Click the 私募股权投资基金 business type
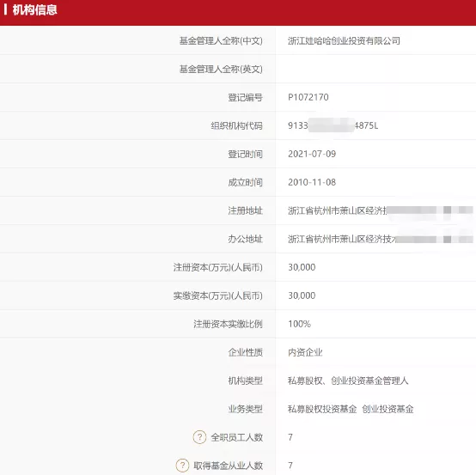476x475 pixels. tap(322, 409)
